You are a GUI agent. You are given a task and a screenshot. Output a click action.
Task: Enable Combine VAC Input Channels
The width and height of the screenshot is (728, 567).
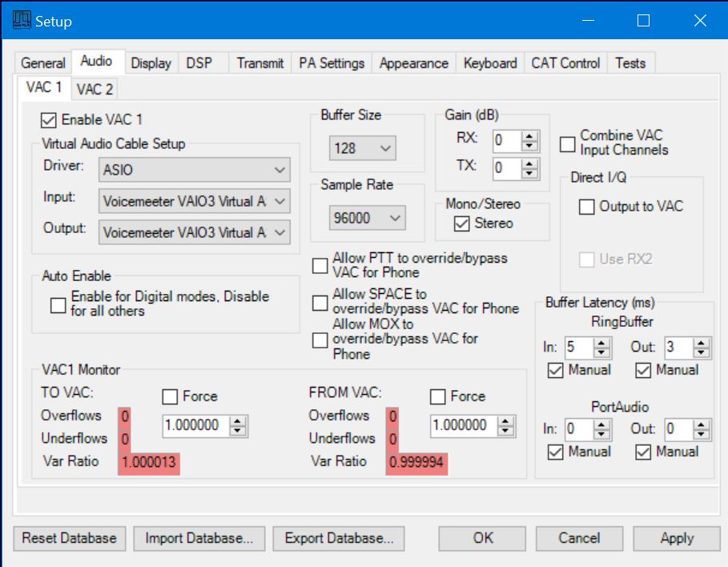(x=568, y=143)
